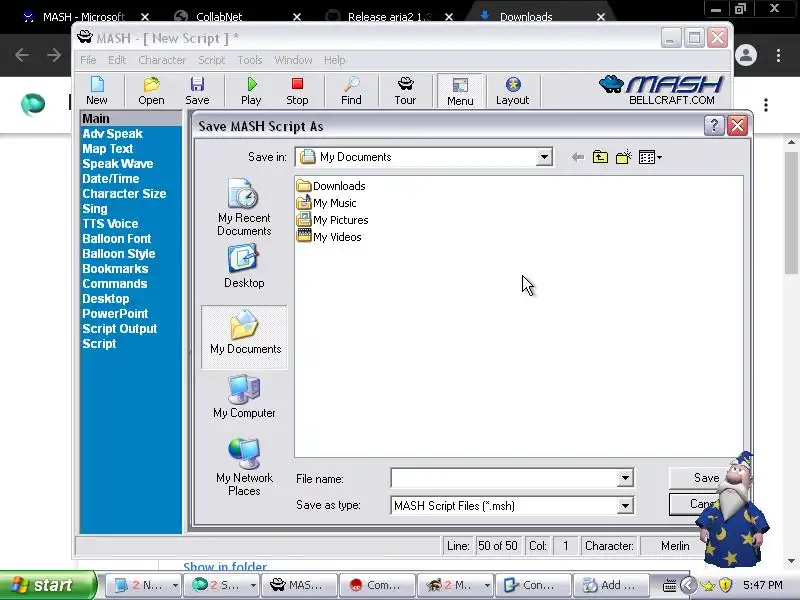
Task: Click the Bookmarks sidebar link
Action: 115,269
